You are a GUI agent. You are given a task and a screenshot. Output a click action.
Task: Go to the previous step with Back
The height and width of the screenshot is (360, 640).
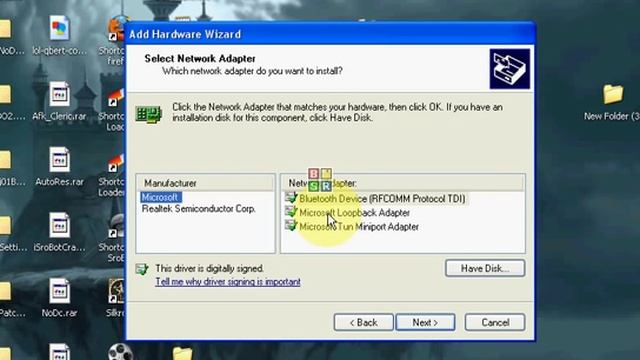363,322
